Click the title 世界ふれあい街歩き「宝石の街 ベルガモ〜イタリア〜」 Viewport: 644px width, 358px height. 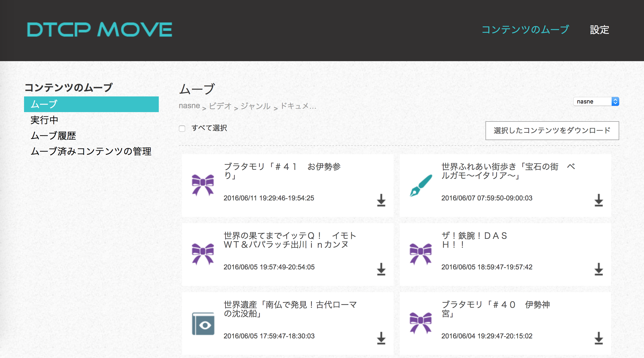[x=508, y=171]
